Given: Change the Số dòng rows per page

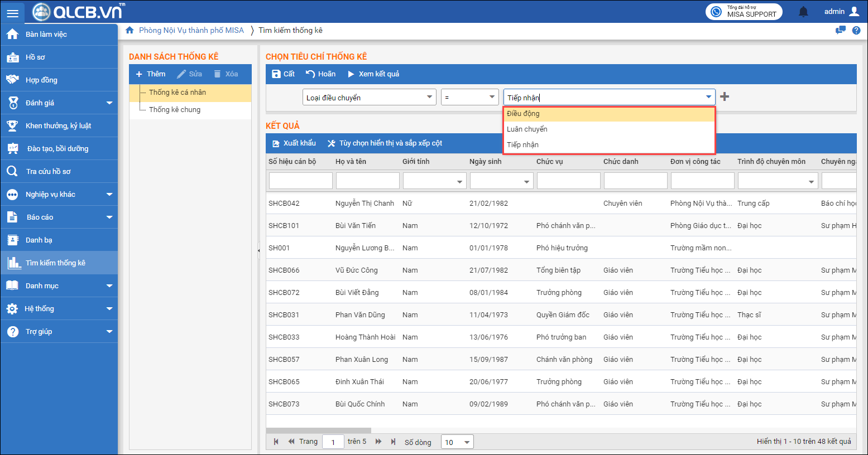Looking at the screenshot, I should (457, 442).
